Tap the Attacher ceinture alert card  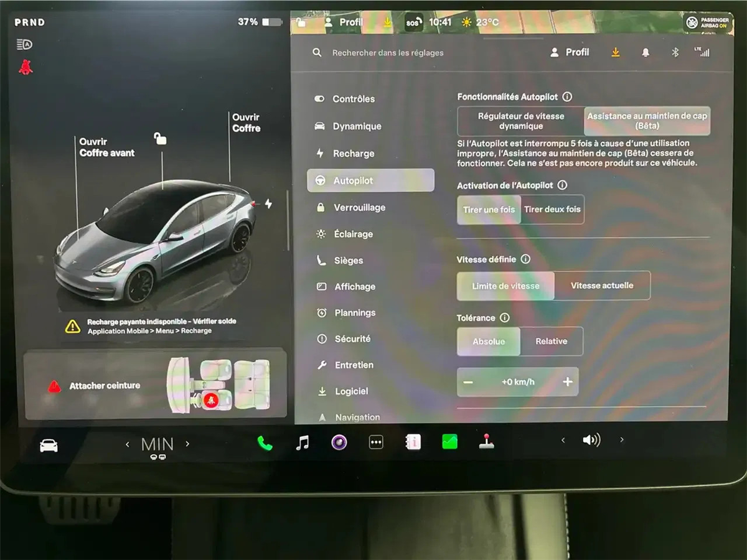click(x=155, y=383)
